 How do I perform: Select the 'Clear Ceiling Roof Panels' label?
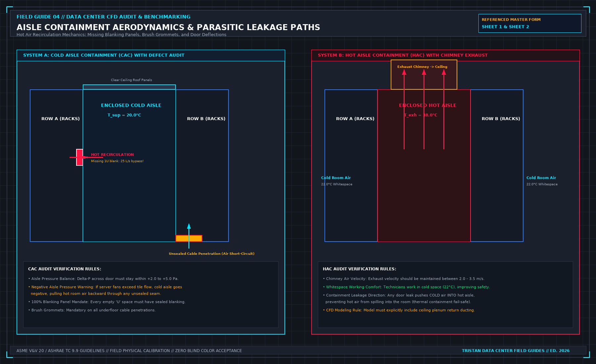(x=131, y=80)
